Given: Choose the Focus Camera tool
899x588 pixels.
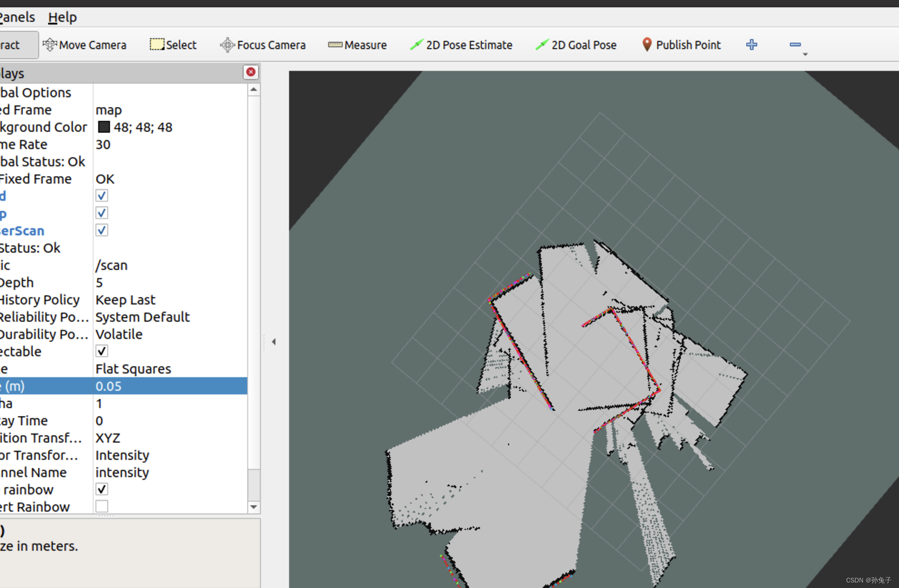Looking at the screenshot, I should pyautogui.click(x=263, y=45).
